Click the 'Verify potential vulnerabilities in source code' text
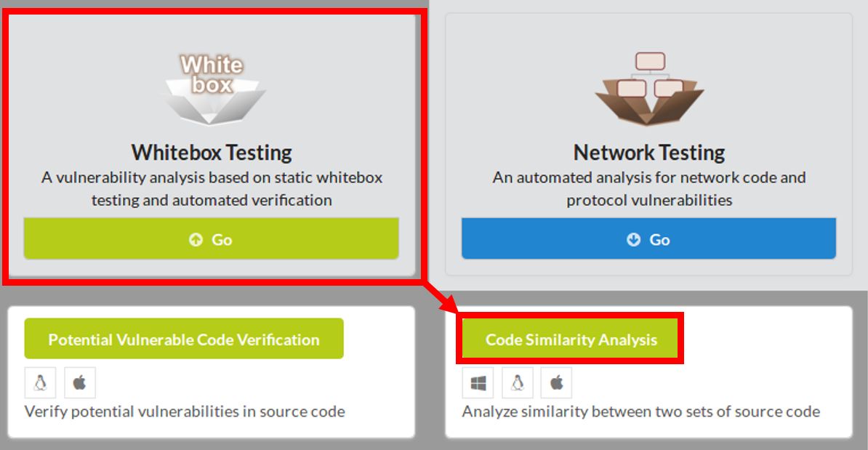868x450 pixels. 185,411
